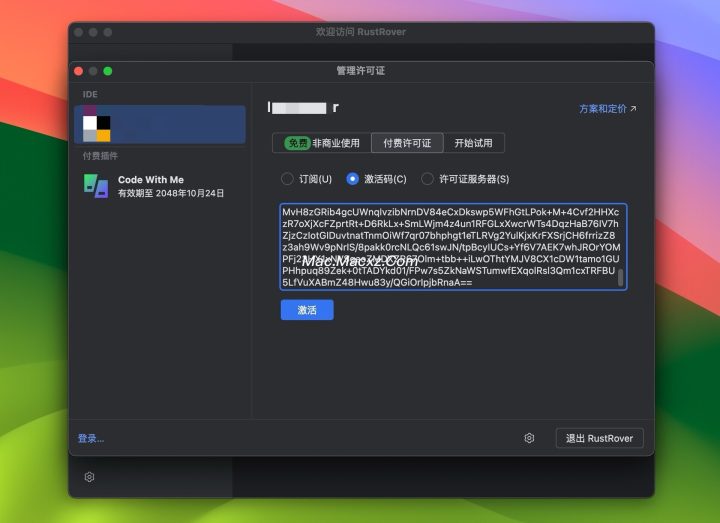Click the activation code scrollbar
This screenshot has height=523, width=720.
(620, 277)
